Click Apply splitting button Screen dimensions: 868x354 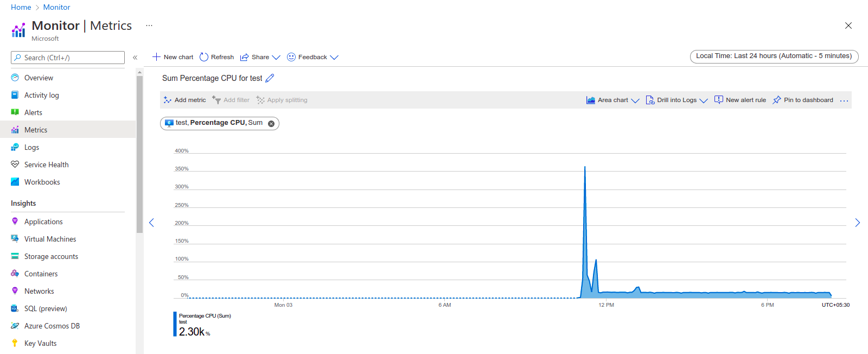[x=282, y=100]
